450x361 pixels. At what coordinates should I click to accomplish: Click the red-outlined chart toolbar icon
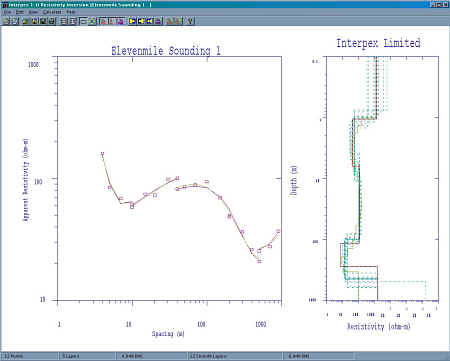(103, 21)
